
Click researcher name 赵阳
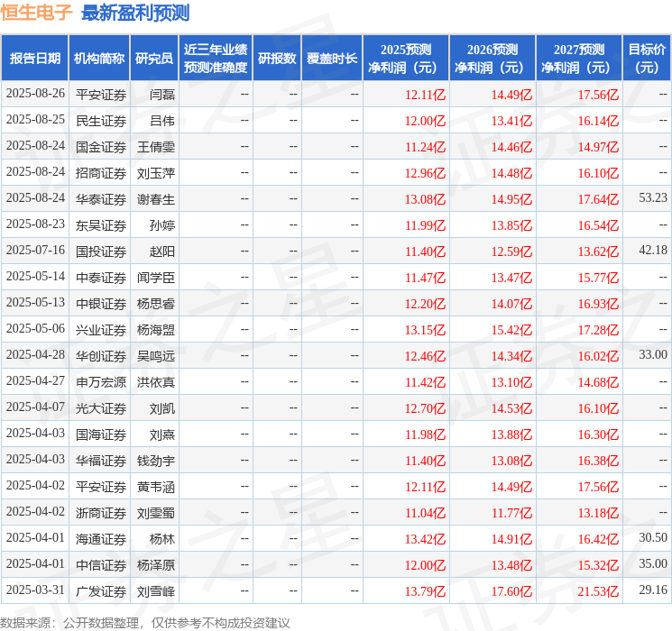tap(162, 251)
